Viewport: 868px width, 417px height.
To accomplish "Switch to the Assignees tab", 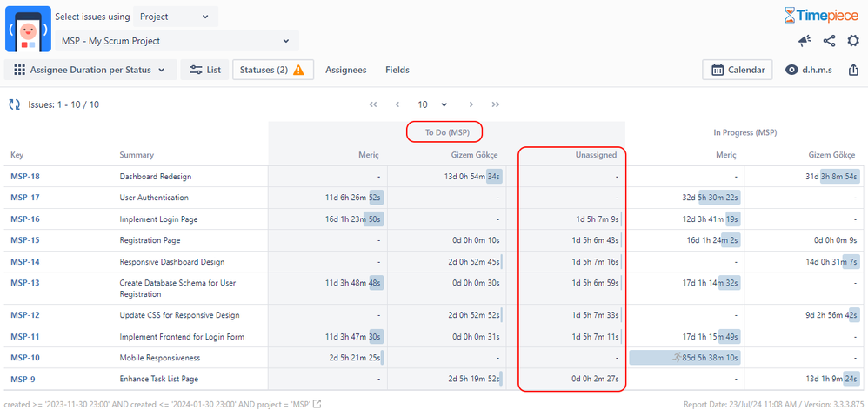I will 345,70.
